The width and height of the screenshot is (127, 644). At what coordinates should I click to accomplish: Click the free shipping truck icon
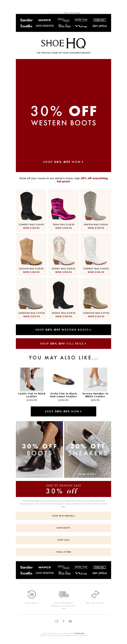coord(63,594)
